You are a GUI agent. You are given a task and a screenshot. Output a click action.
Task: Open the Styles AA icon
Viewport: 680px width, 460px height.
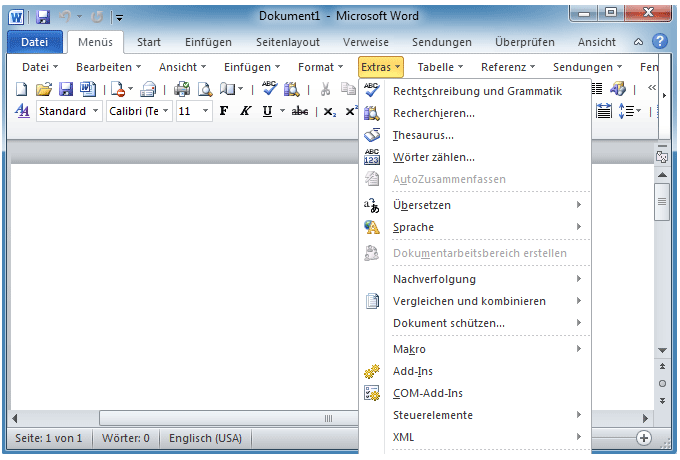point(22,111)
